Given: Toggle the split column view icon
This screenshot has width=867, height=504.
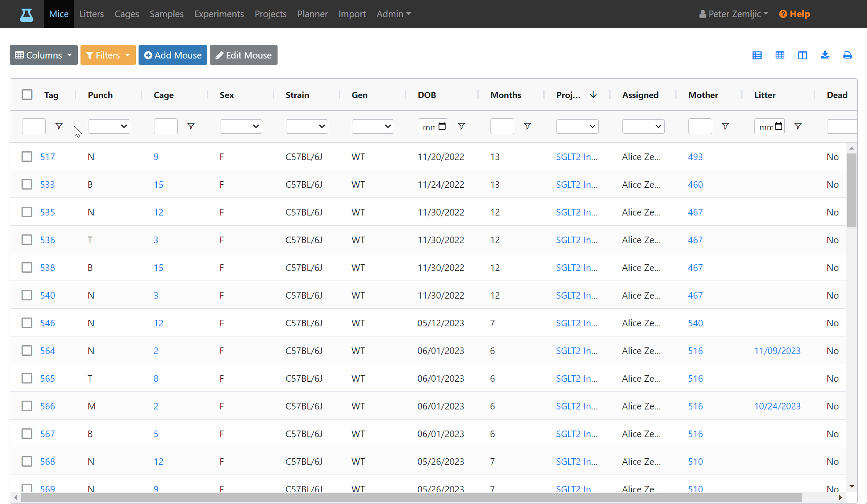Looking at the screenshot, I should [x=802, y=55].
